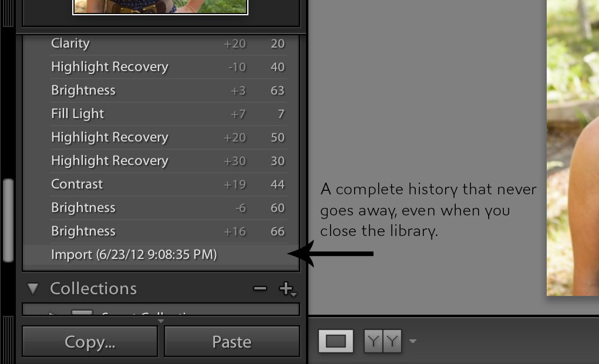The image size is (599, 364).
Task: Open Before/After view options dropdown arrow
Action: point(413,341)
